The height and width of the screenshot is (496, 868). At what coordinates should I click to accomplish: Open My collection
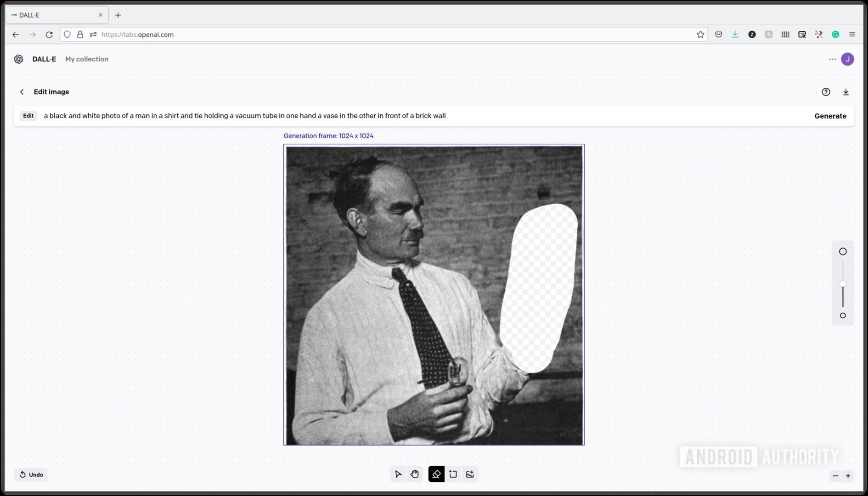87,59
